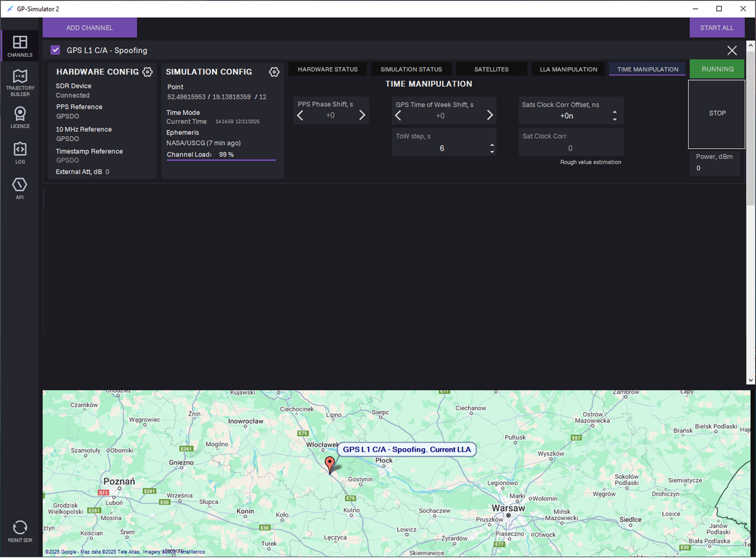Click the red map pin marker
The width and height of the screenshot is (756, 559).
pos(329,465)
